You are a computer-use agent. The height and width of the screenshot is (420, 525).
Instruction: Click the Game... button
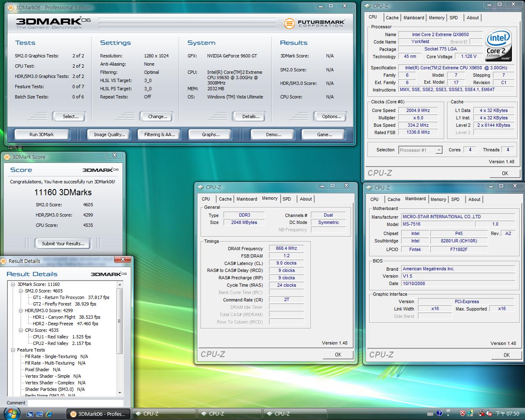(x=324, y=135)
